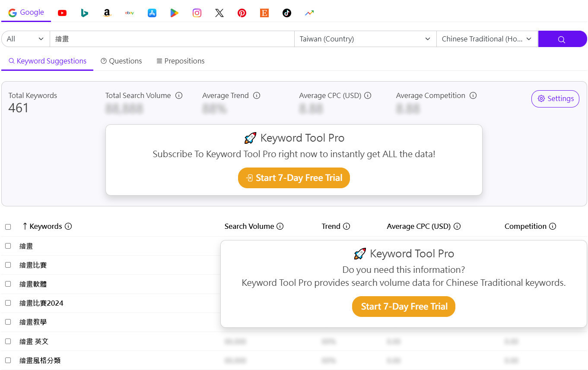Sort by the Trend column header
Screen dimensions: 588x370
pyautogui.click(x=331, y=226)
